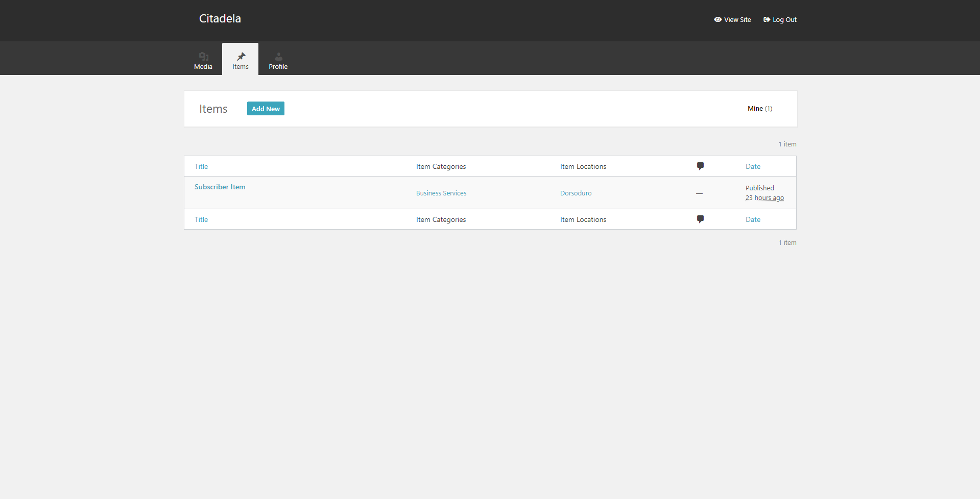Click the 1 item count above table

click(787, 144)
